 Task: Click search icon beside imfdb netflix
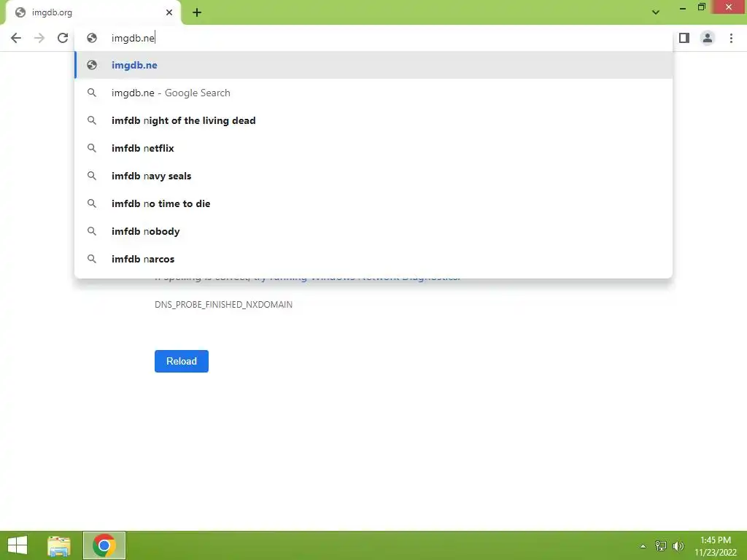(92, 148)
